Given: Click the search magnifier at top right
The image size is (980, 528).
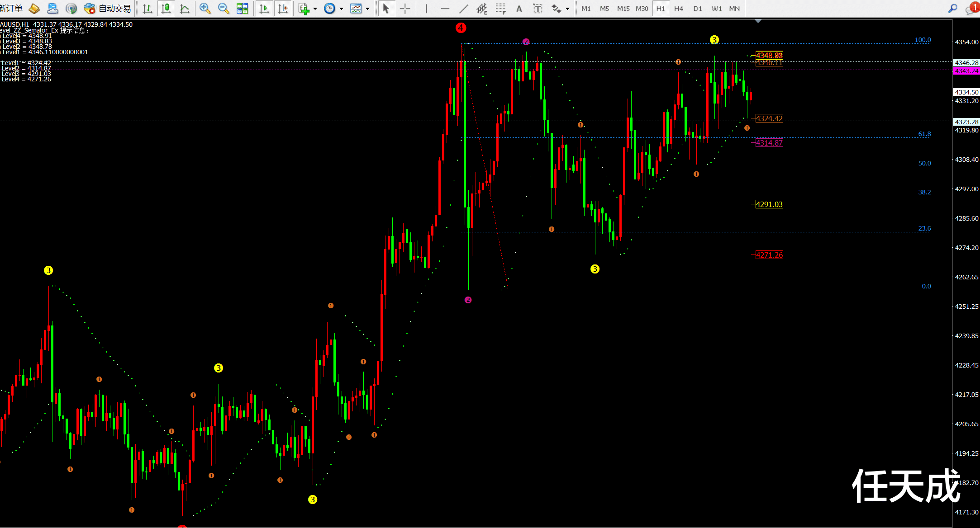Looking at the screenshot, I should coord(953,9).
